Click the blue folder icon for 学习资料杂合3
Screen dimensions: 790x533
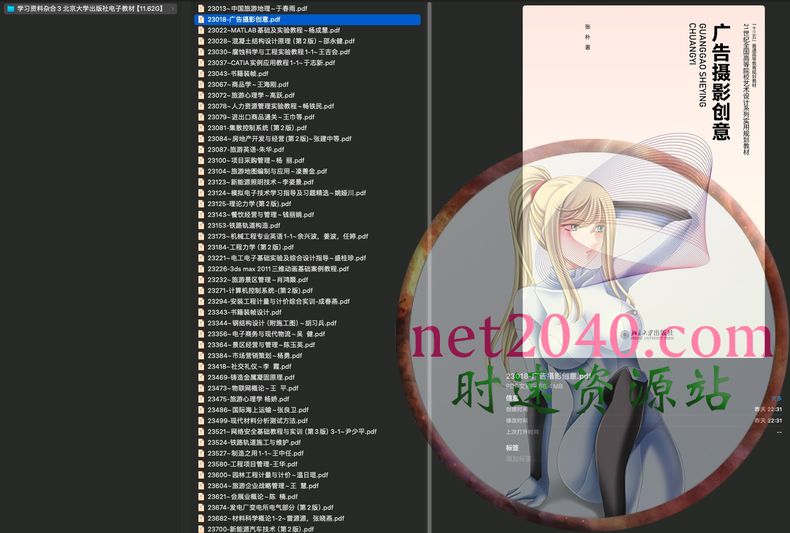10,8
